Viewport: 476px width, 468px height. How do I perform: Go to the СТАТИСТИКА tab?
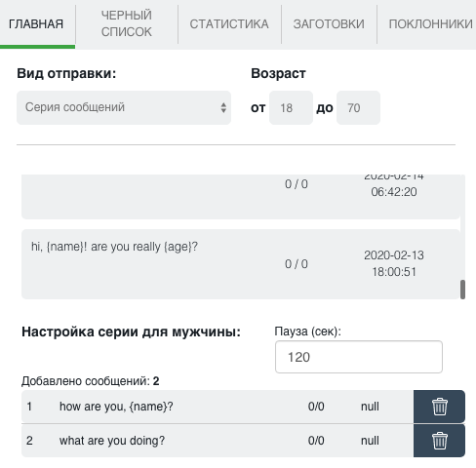229,24
